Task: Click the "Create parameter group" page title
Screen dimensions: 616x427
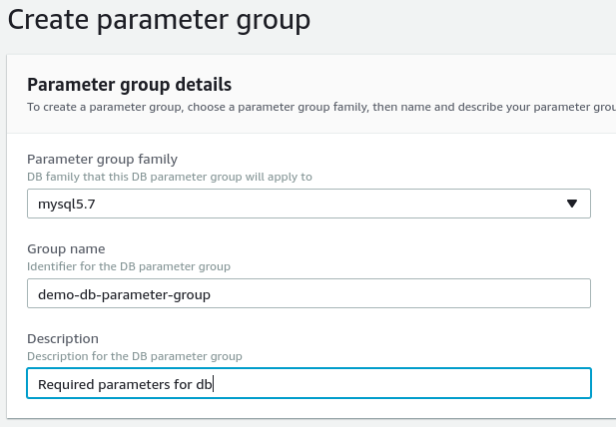Action: pos(159,20)
